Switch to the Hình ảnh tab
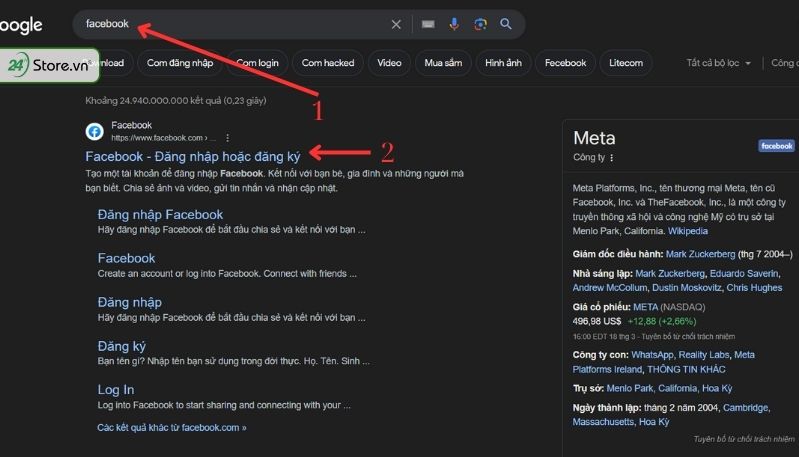This screenshot has height=457, width=799. coord(503,63)
